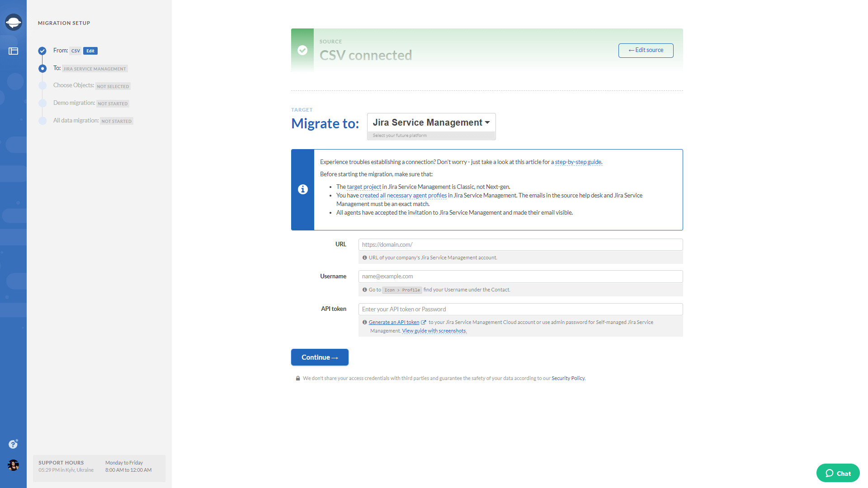868x488 pixels.
Task: Click the CSV source checkmark icon
Action: [302, 50]
